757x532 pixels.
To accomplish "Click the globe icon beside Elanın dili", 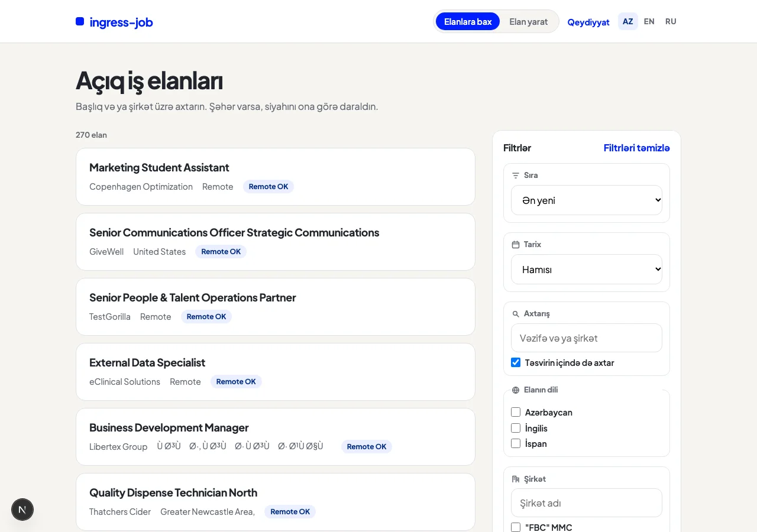I will (x=516, y=390).
